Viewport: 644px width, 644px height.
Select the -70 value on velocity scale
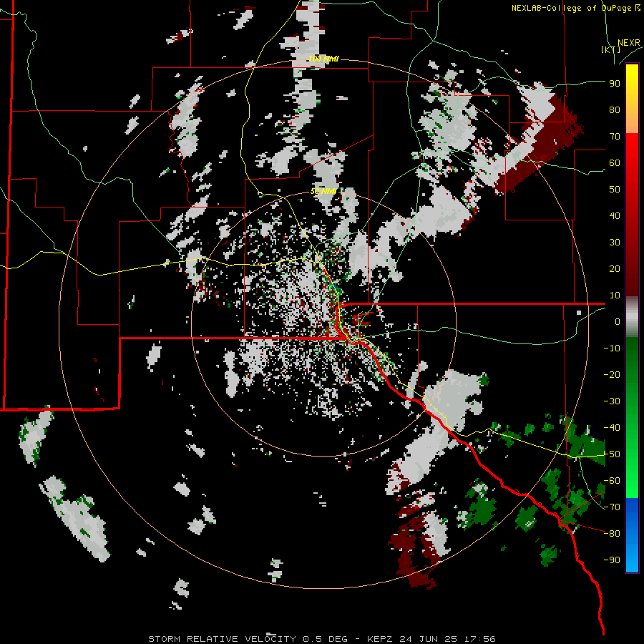click(x=612, y=507)
